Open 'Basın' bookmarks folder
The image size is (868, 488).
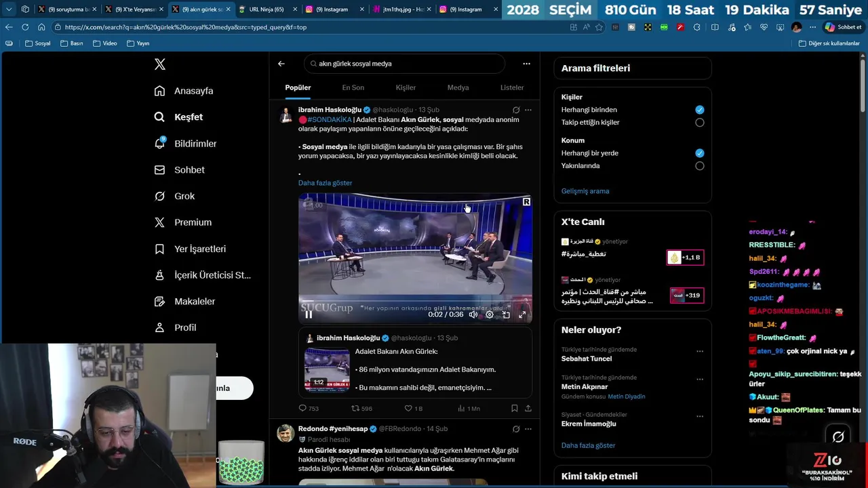[x=72, y=43]
